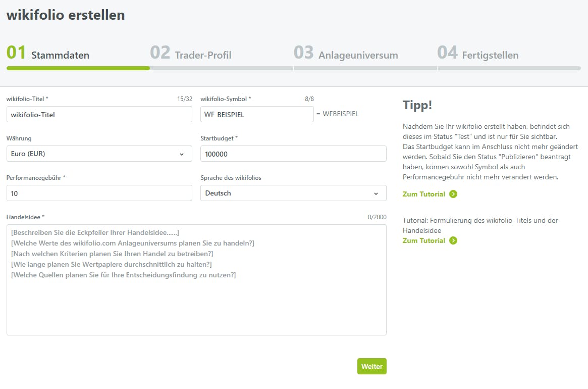This screenshot has height=389, width=588.
Task: Go to step 02 Trader-Profil
Action: pos(190,53)
